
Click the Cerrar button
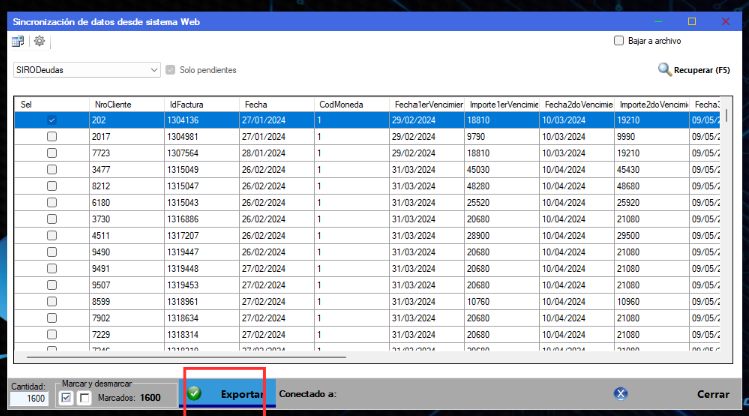click(x=713, y=394)
